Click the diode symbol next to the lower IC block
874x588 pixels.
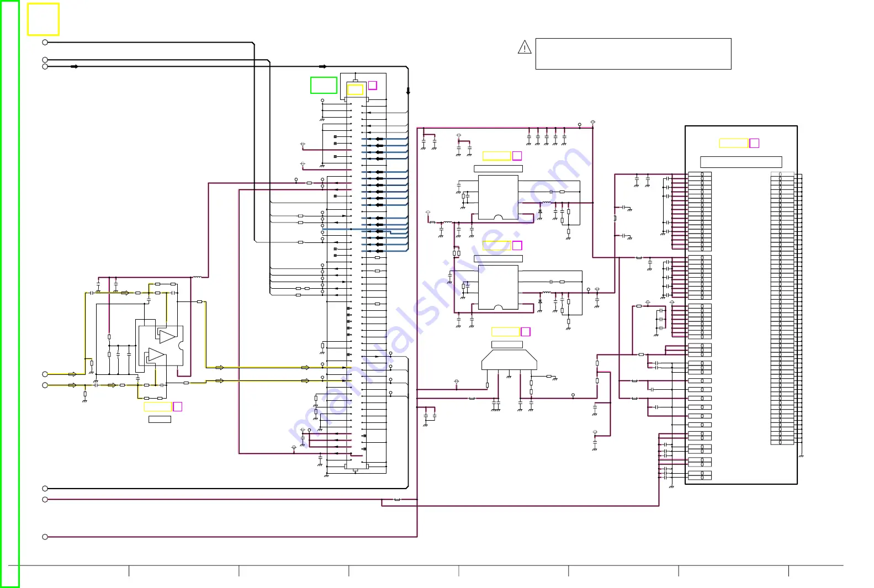point(540,301)
